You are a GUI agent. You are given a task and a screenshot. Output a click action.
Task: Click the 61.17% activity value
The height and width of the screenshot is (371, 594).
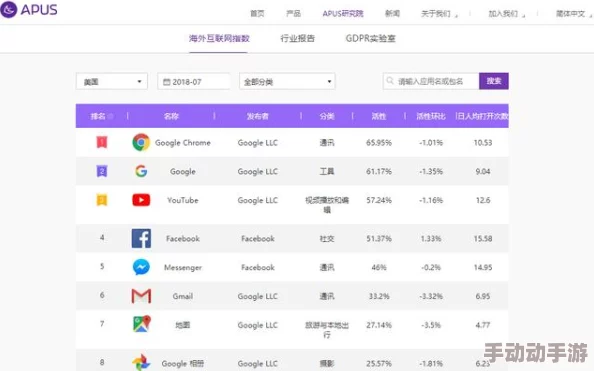click(379, 172)
